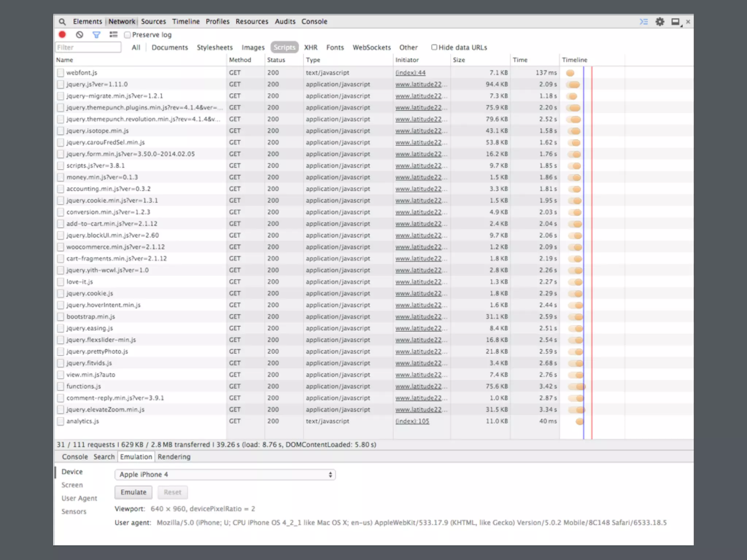Screen dimensions: 747x560
Task: Select the functions.js request row
Action: [84, 386]
